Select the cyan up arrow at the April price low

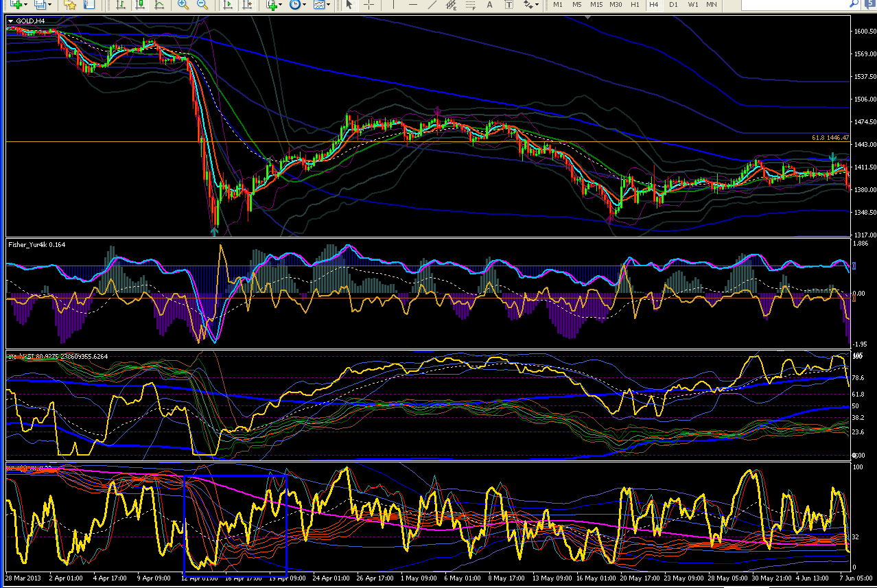click(215, 231)
